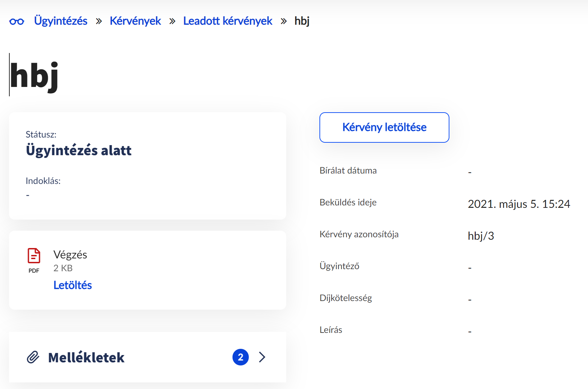588x389 pixels.
Task: Click the Kérvény azonosítója value hbj/3
Action: 482,236
